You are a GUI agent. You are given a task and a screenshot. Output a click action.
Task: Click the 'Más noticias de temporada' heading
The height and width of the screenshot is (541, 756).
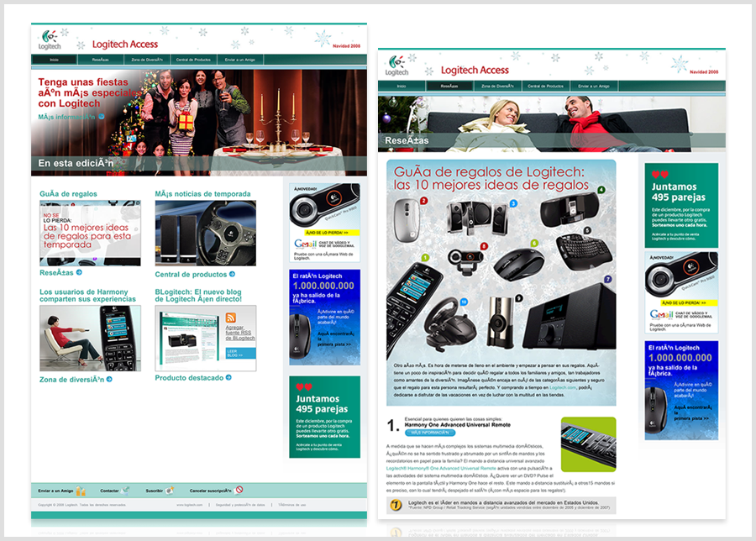pos(202,194)
